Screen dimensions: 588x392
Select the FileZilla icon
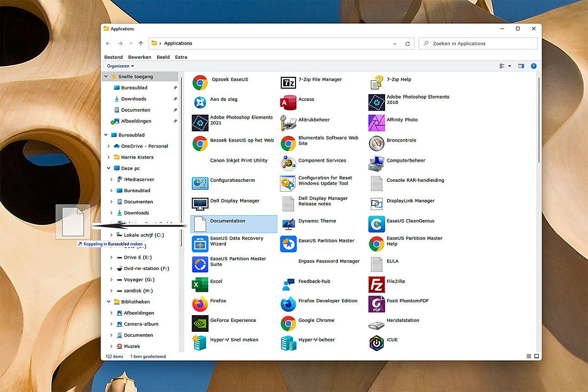(376, 284)
